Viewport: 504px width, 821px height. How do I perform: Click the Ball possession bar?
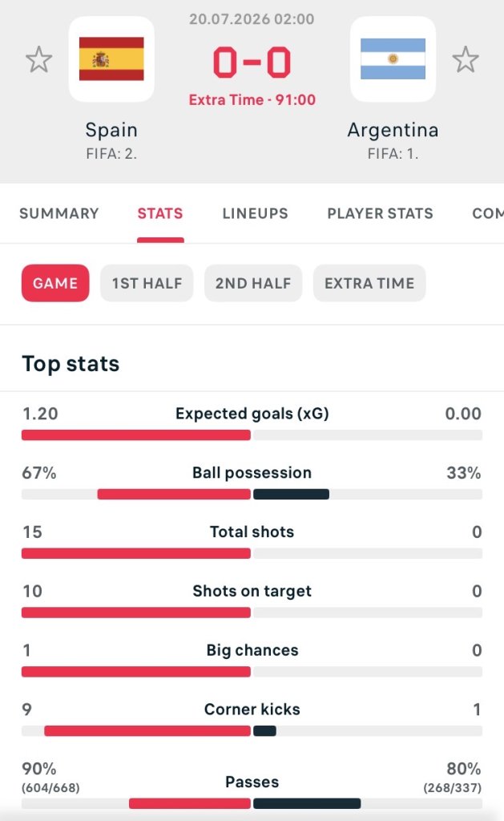252,494
